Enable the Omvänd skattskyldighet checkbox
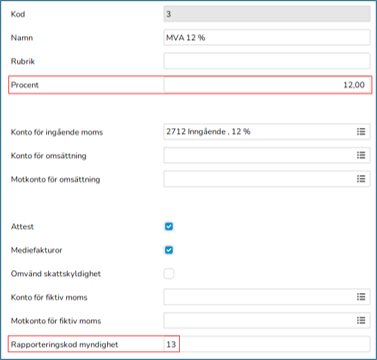Image resolution: width=377 pixels, height=360 pixels. [x=169, y=274]
